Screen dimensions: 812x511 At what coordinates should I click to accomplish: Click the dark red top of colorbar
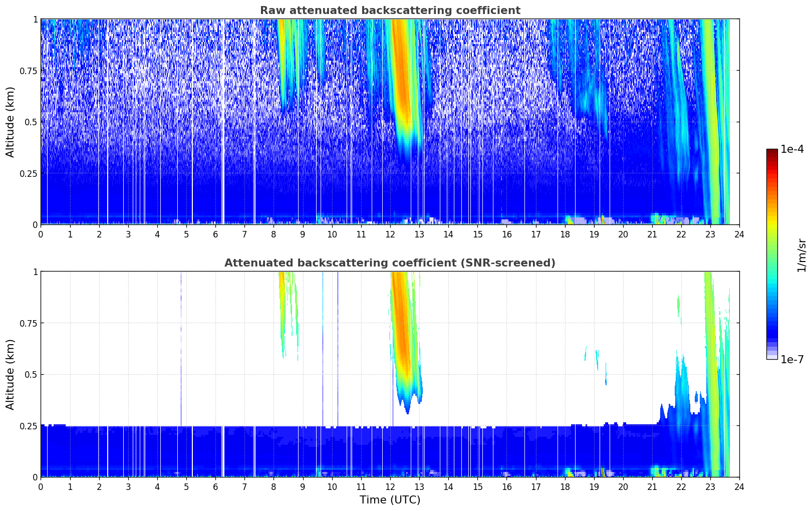click(772, 152)
